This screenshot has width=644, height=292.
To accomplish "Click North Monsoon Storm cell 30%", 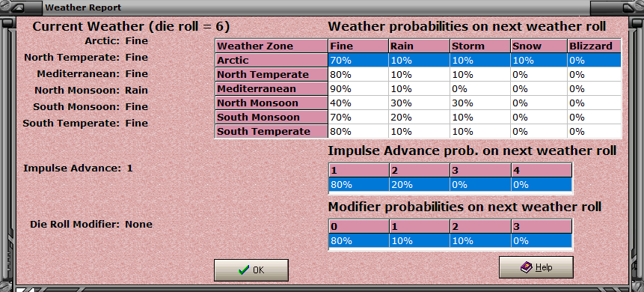I will 479,103.
